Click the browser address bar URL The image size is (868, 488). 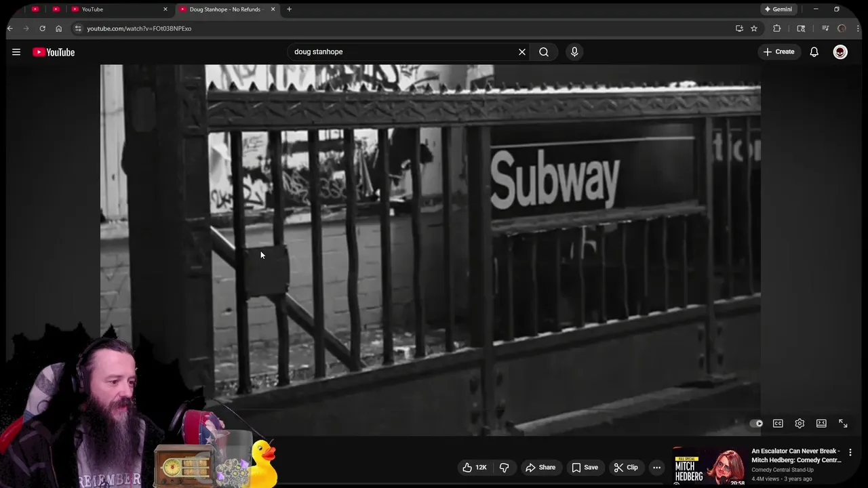[x=139, y=28]
